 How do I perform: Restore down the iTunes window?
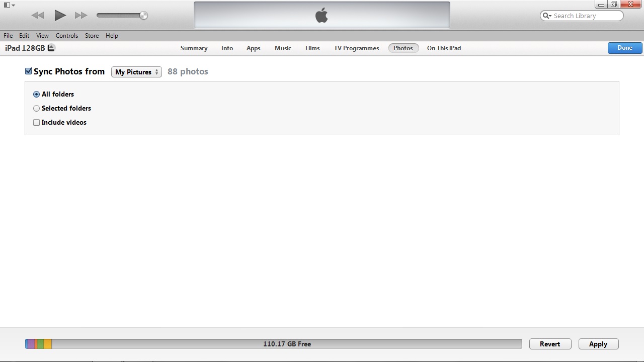(613, 5)
